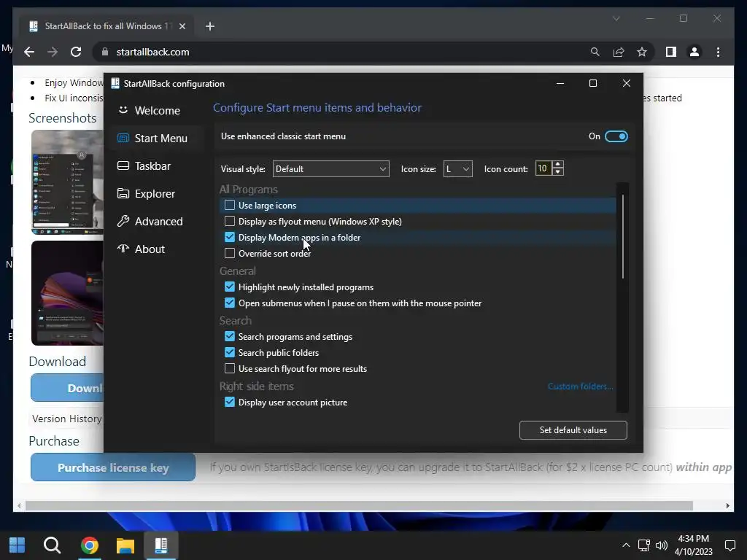
Task: Click the browser Forward arrow
Action: (x=53, y=52)
